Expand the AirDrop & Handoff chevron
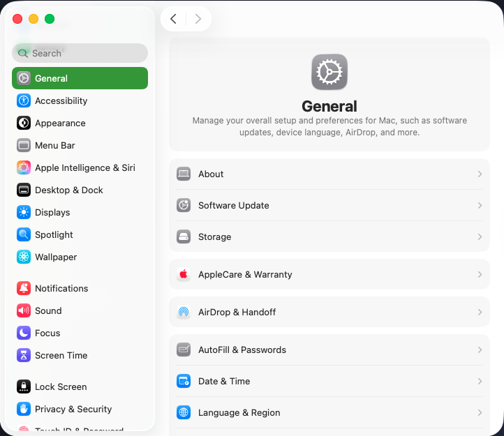 click(480, 312)
